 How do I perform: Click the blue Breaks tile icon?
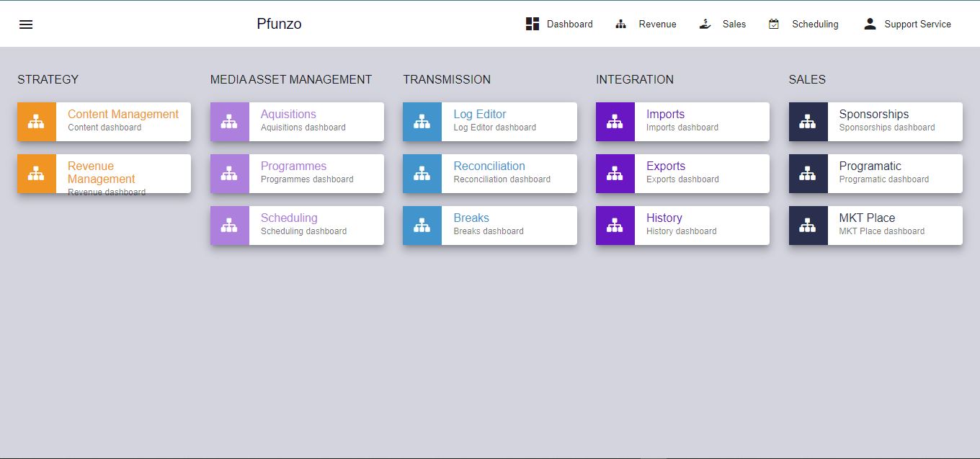point(422,226)
